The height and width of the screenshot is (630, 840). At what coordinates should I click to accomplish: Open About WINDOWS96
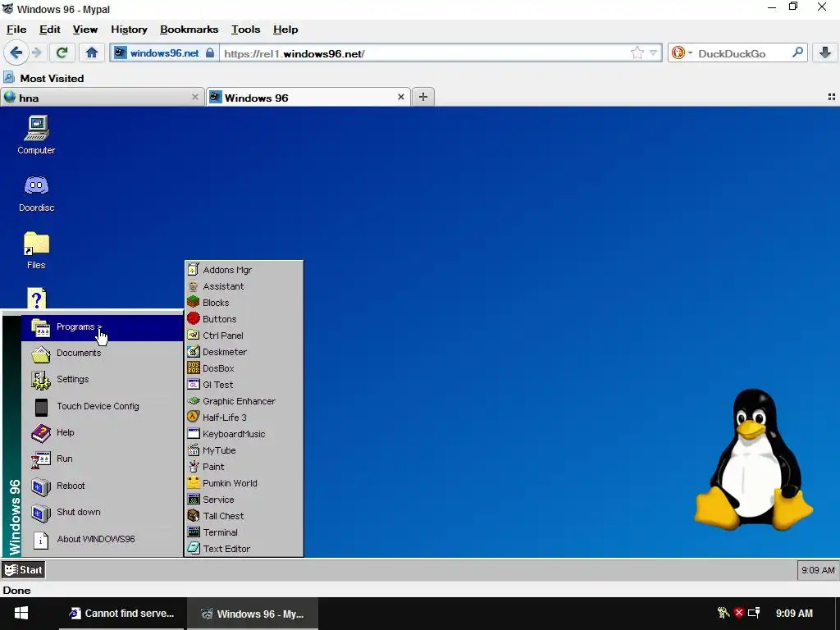tap(103, 540)
